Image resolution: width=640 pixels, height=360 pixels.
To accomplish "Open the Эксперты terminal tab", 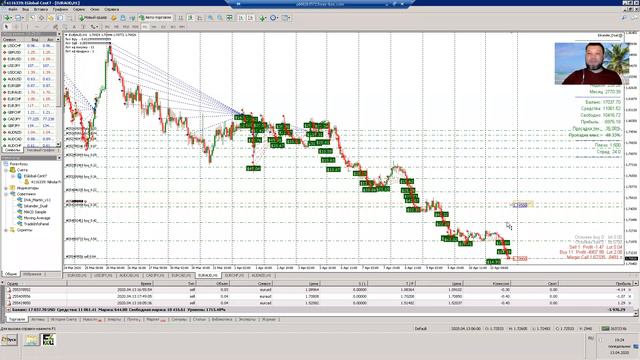I will click(247, 320).
